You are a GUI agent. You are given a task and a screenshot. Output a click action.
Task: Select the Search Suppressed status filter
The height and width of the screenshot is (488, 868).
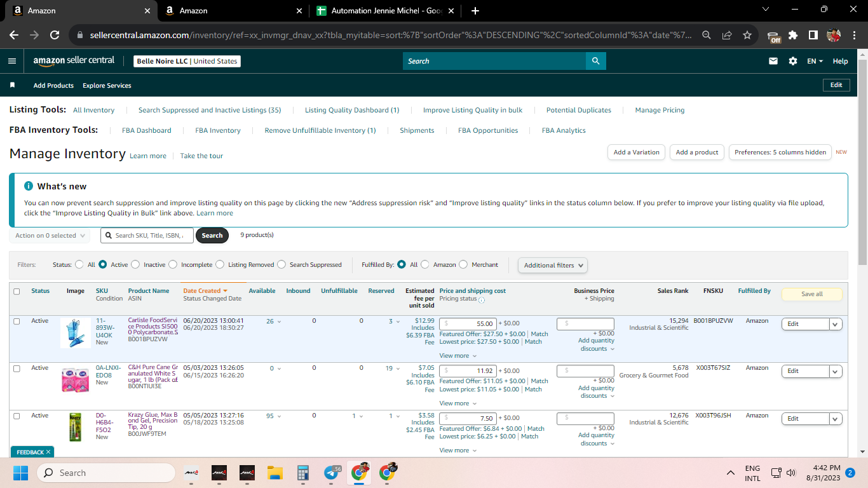click(x=281, y=265)
